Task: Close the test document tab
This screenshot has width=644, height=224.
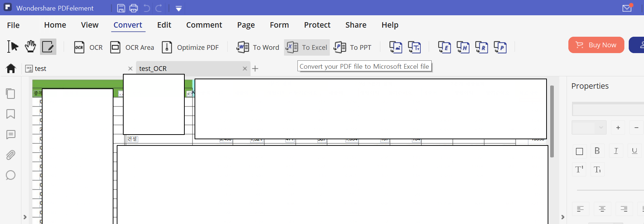Action: pyautogui.click(x=130, y=68)
